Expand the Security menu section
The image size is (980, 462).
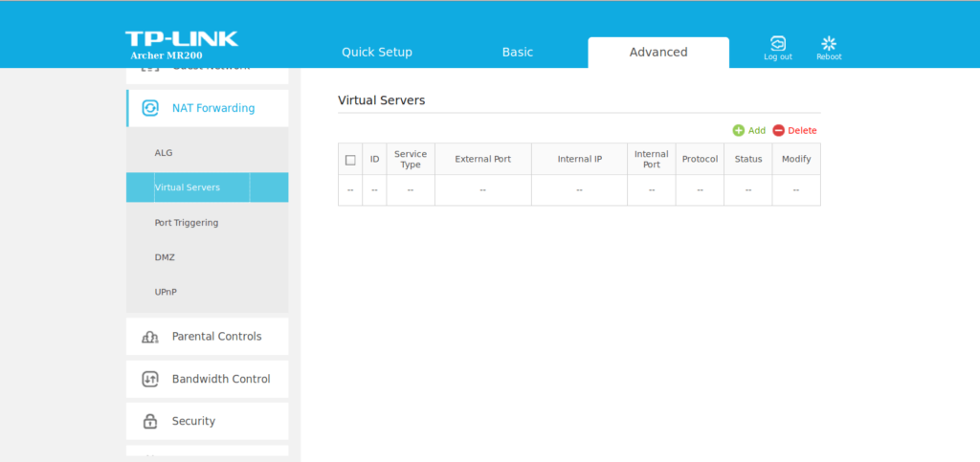(193, 421)
